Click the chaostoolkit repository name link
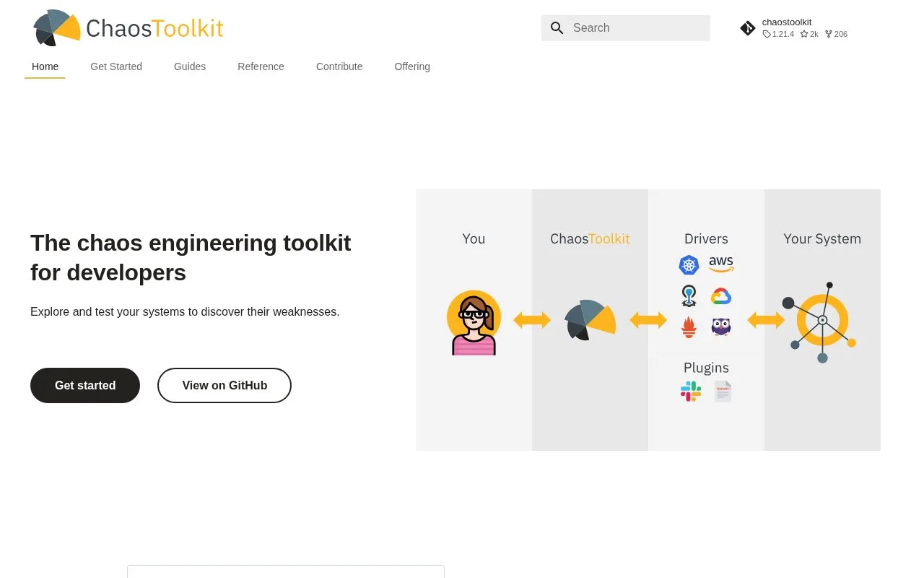 787,22
